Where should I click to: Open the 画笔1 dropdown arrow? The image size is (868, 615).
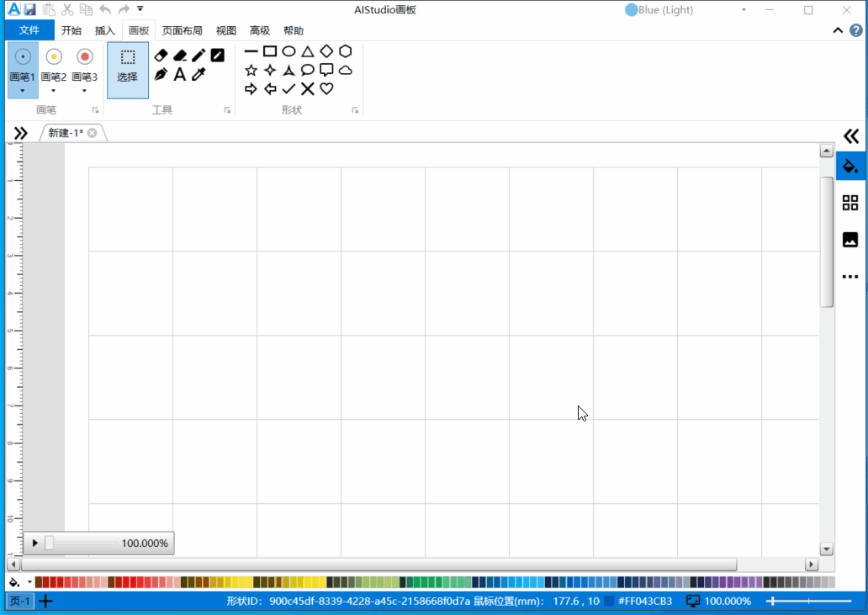coord(23,90)
